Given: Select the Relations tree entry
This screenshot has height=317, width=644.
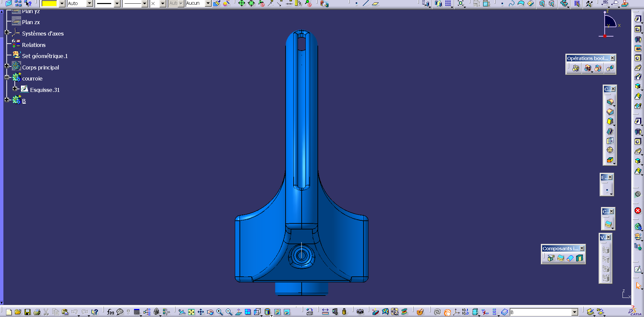Looking at the screenshot, I should [x=34, y=45].
